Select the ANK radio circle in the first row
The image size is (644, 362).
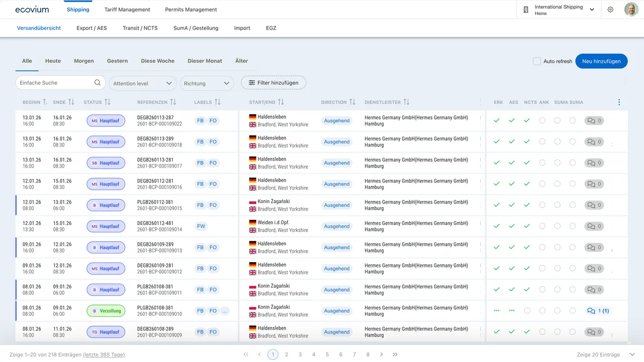pyautogui.click(x=543, y=120)
